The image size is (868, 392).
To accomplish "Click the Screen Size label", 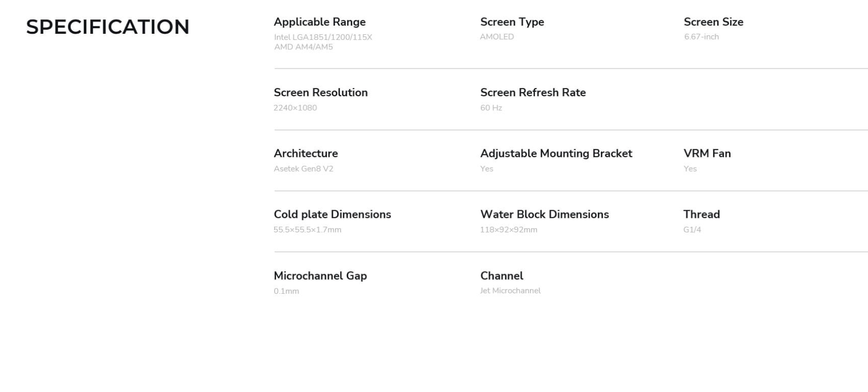I will pyautogui.click(x=713, y=22).
